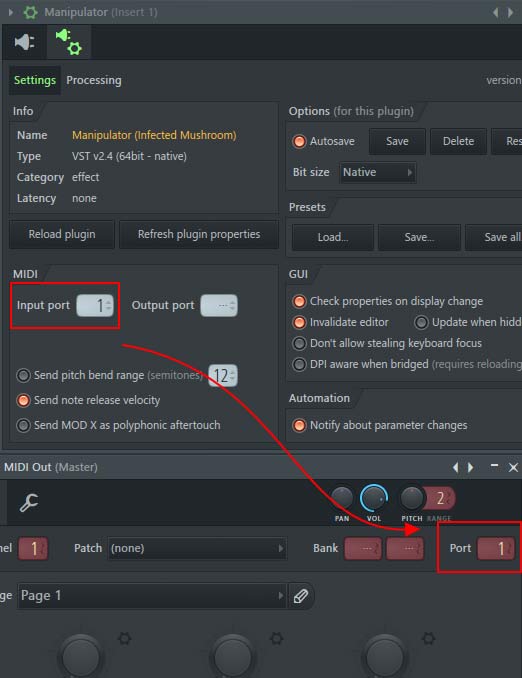Expand the arrow left of Manipulator title

pos(11,12)
